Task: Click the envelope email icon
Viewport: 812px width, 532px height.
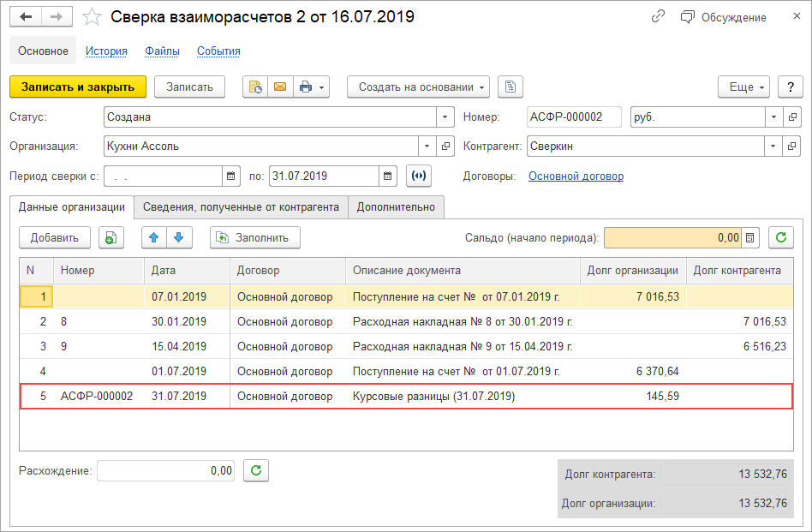Action: point(280,87)
